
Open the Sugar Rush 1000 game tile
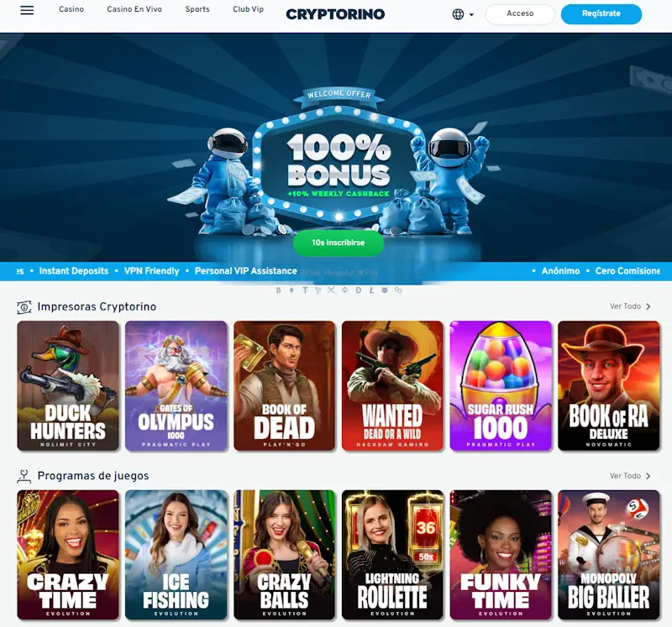pyautogui.click(x=501, y=385)
